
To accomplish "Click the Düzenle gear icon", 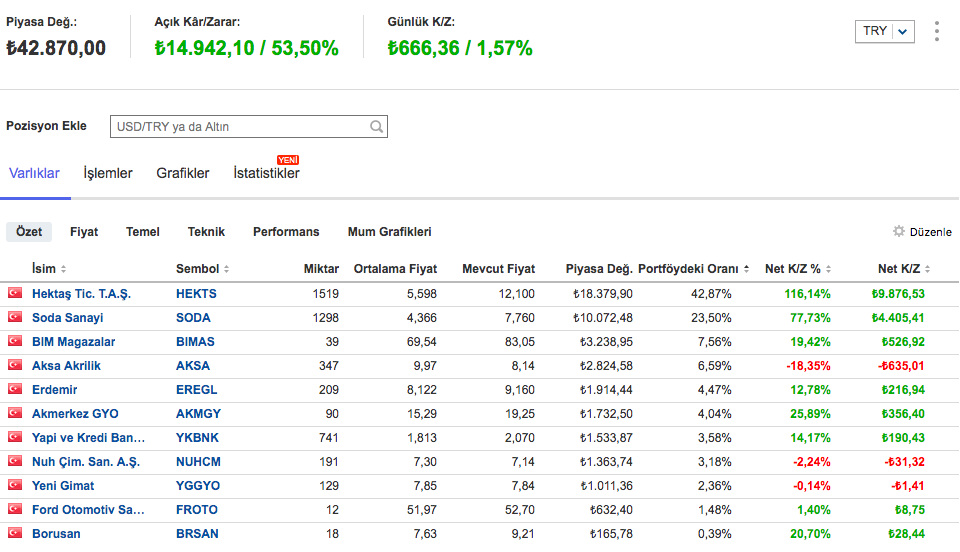I will point(899,232).
